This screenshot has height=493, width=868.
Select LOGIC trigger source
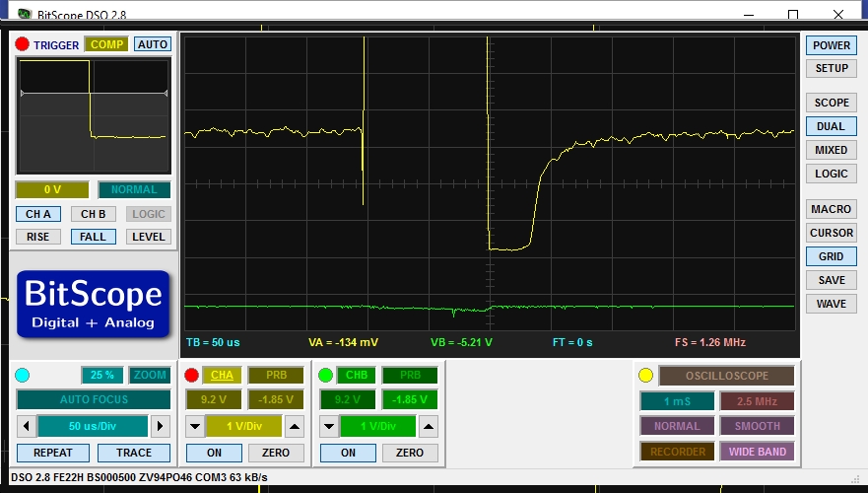pyautogui.click(x=149, y=214)
